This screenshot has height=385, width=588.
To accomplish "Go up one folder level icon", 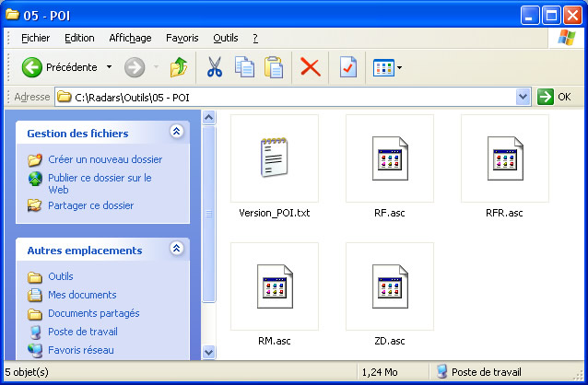I will [179, 67].
